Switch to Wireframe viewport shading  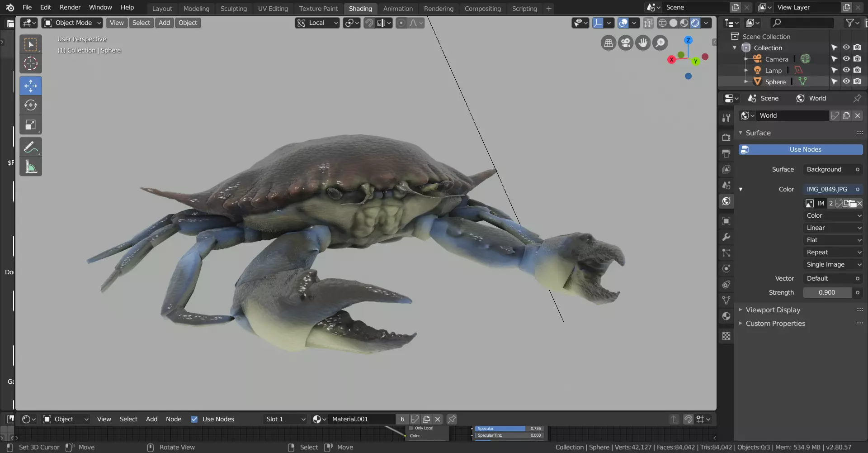point(662,23)
